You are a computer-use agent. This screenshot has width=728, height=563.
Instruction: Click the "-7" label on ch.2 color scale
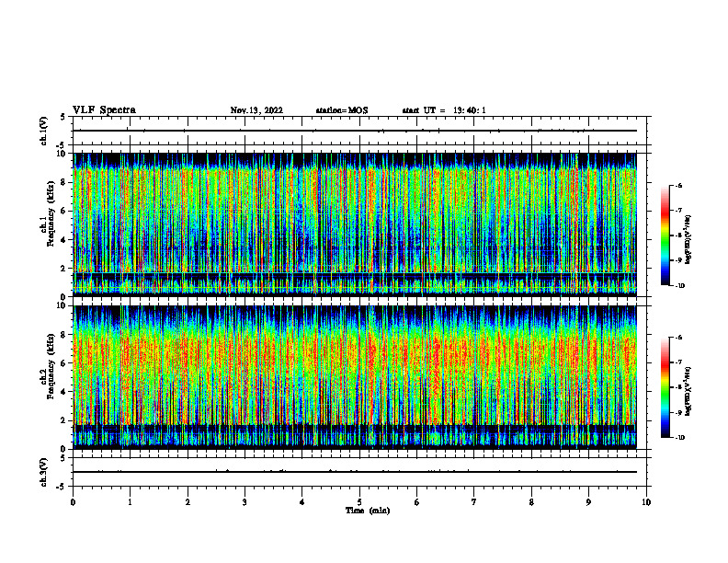coord(678,362)
